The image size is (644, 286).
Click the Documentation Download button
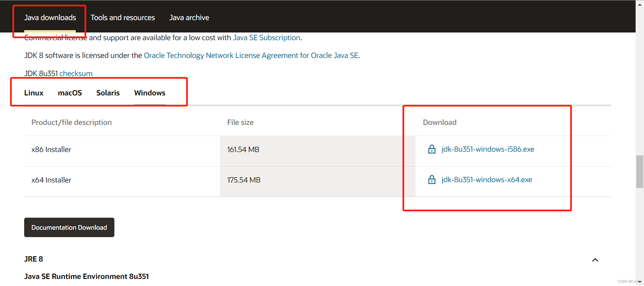point(69,227)
